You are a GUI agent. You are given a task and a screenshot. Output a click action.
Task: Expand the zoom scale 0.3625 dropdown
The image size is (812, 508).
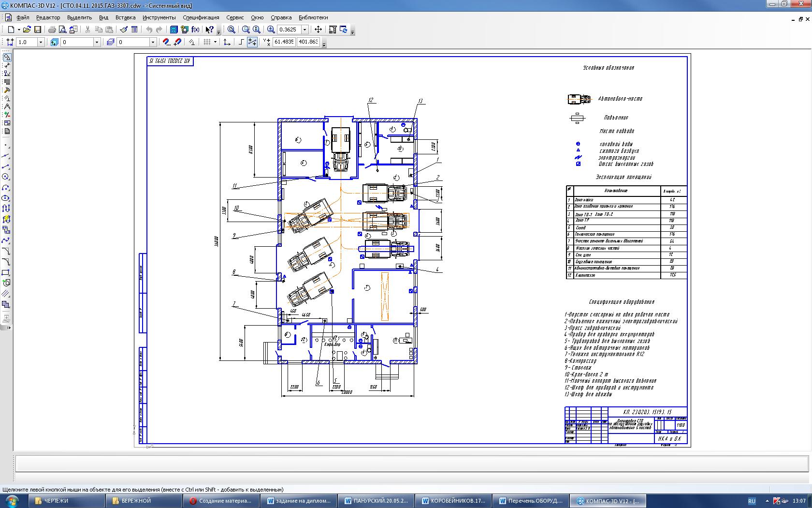coord(305,30)
